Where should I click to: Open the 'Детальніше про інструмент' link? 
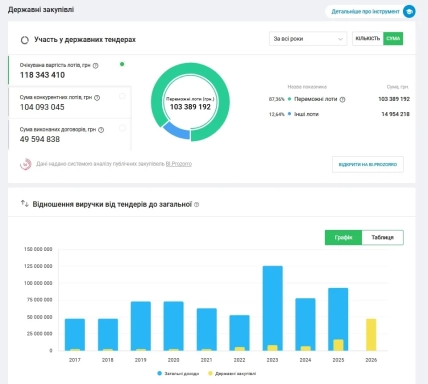[x=365, y=11]
